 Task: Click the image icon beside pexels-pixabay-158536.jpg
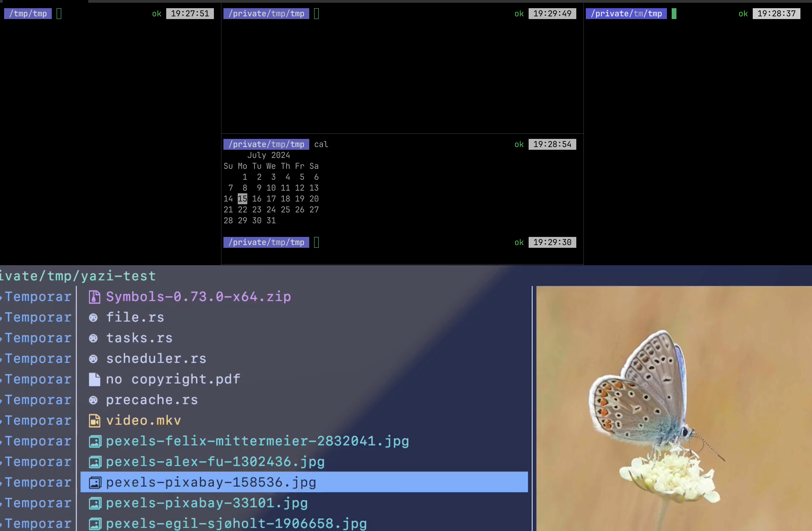tap(95, 483)
